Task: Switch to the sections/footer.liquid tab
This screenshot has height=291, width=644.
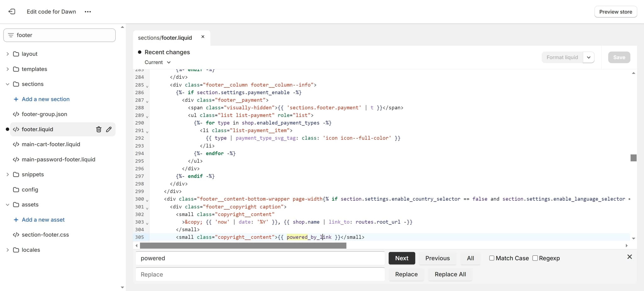Action: 165,37
